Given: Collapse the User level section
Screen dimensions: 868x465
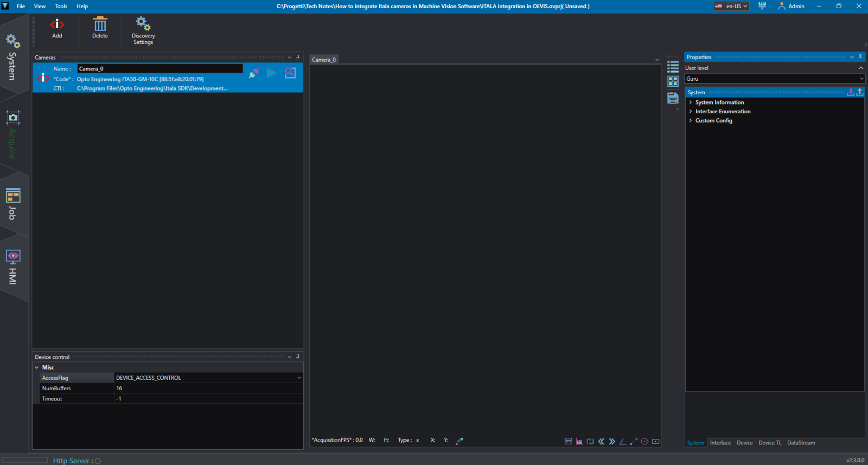Looking at the screenshot, I should (x=860, y=68).
